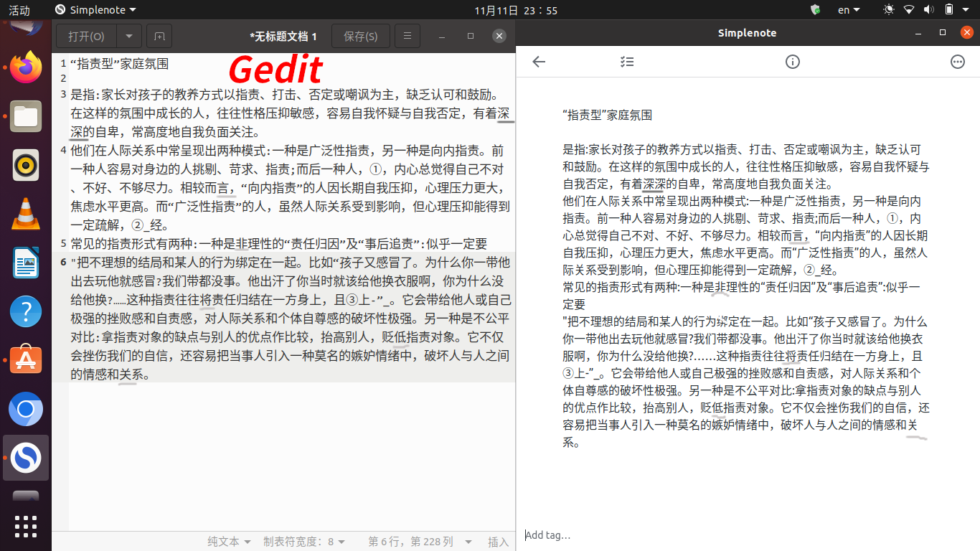
Task: Open Simplenote's note actions ellipsis menu
Action: pos(957,62)
